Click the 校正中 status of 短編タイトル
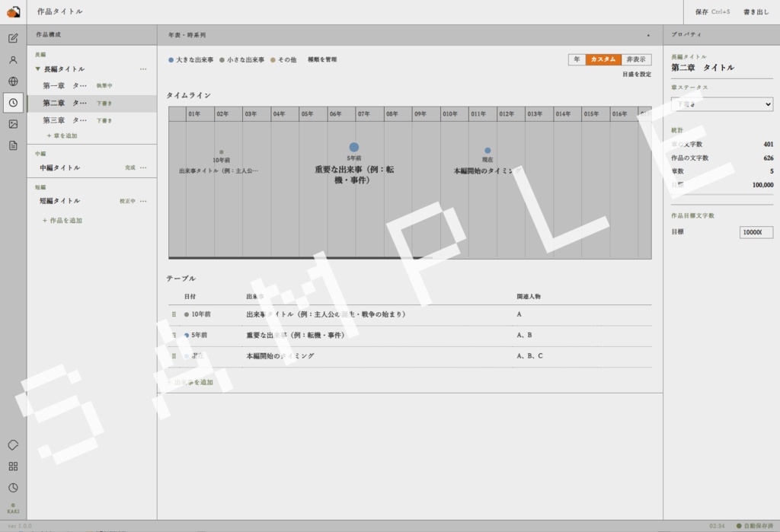This screenshot has width=780, height=532. pyautogui.click(x=127, y=201)
